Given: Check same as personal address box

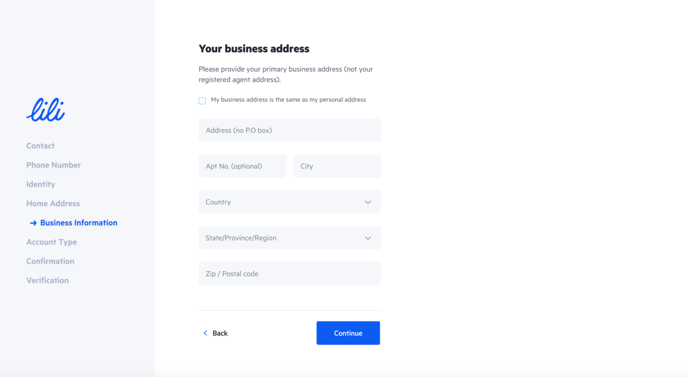Looking at the screenshot, I should coord(202,101).
